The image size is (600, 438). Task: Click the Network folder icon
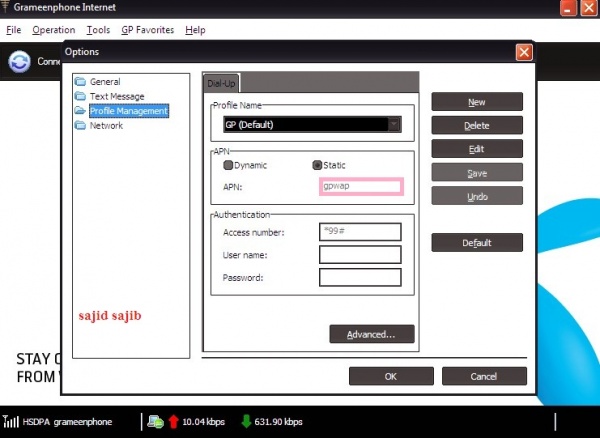[80, 125]
